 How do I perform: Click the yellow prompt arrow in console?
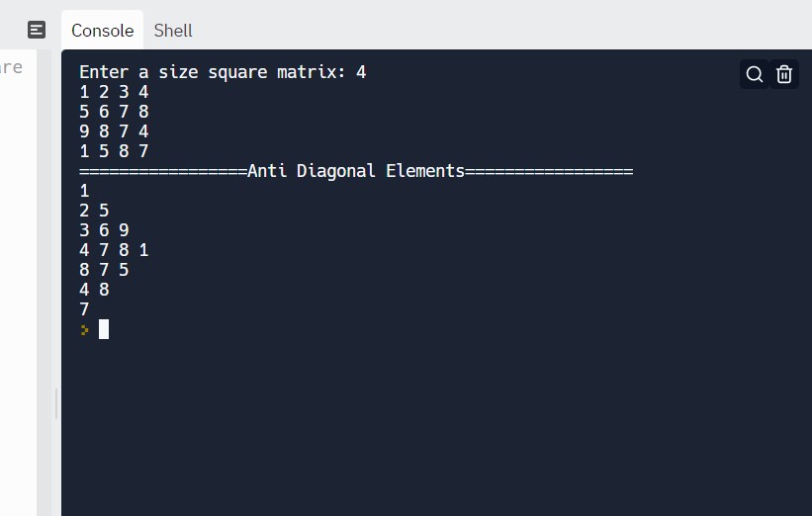pyautogui.click(x=85, y=329)
